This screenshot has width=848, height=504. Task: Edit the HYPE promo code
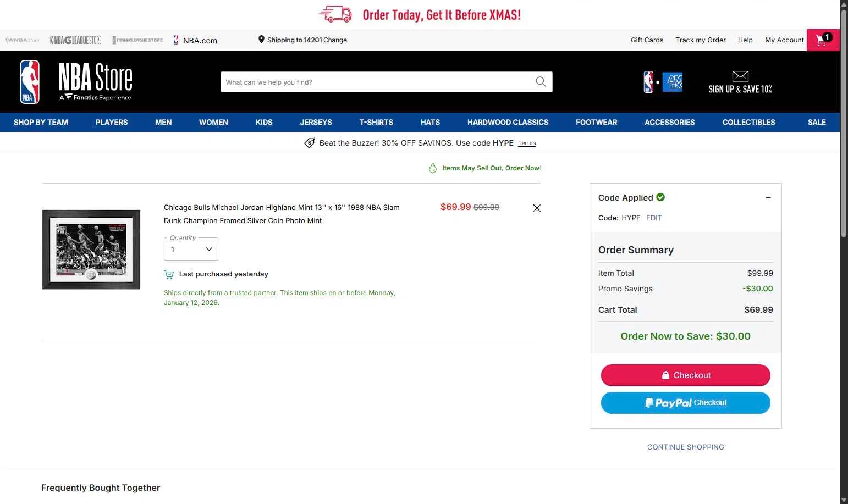pos(654,218)
